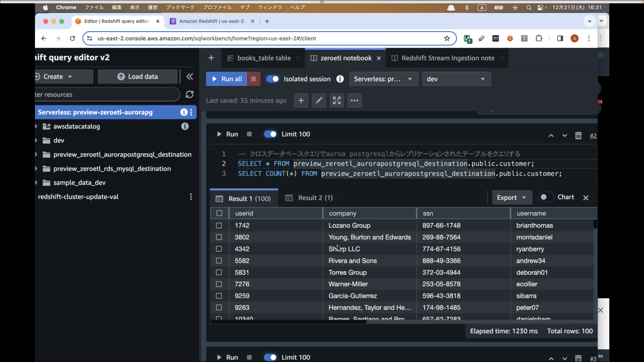Image resolution: width=644 pixels, height=362 pixels.
Task: Click the add cell plus icon
Action: point(301,101)
